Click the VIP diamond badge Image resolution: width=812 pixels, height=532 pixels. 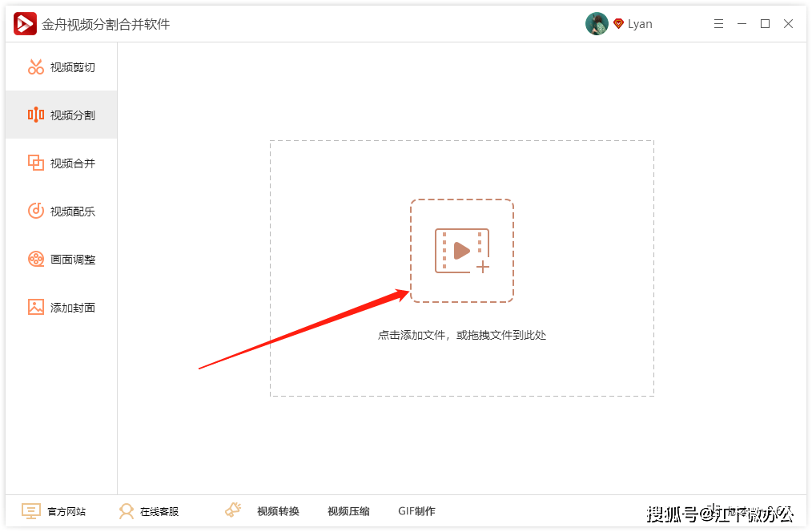(619, 24)
